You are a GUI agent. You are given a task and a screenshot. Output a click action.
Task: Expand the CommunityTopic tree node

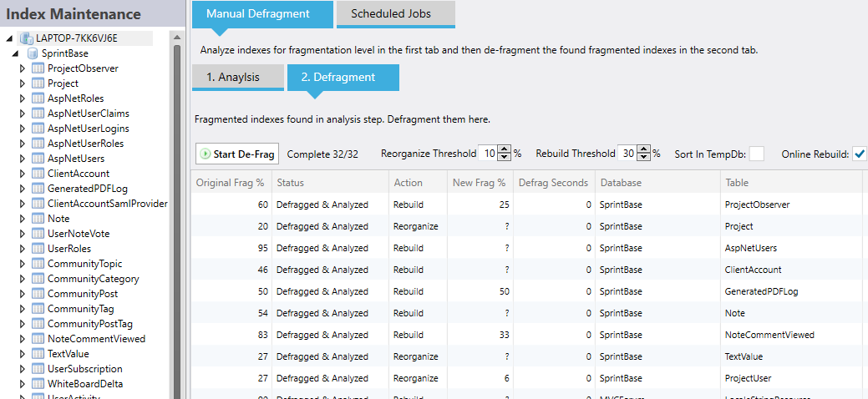(x=23, y=264)
